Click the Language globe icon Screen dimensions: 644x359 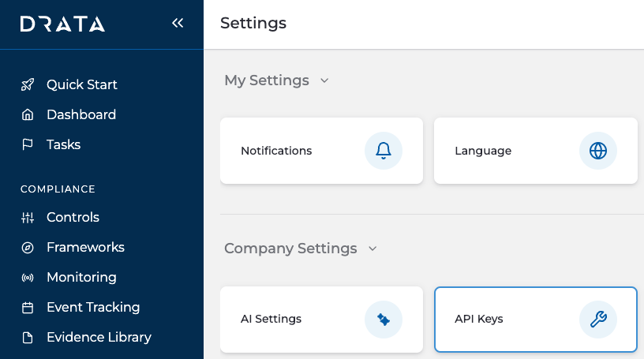598,151
